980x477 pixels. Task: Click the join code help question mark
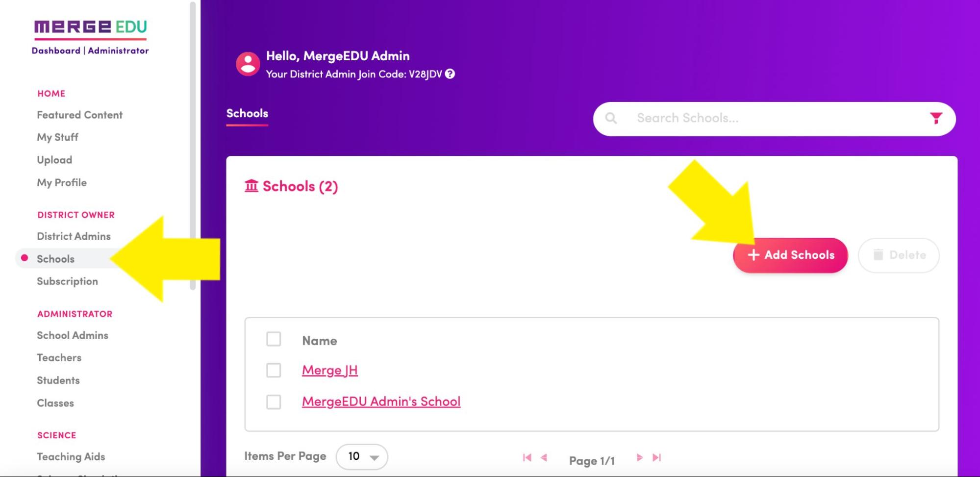[450, 74]
